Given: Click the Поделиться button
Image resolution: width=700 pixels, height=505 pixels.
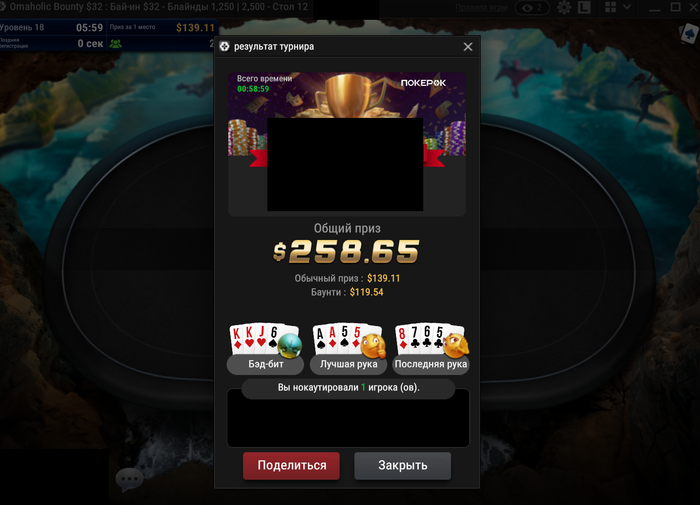Looking at the screenshot, I should (292, 465).
